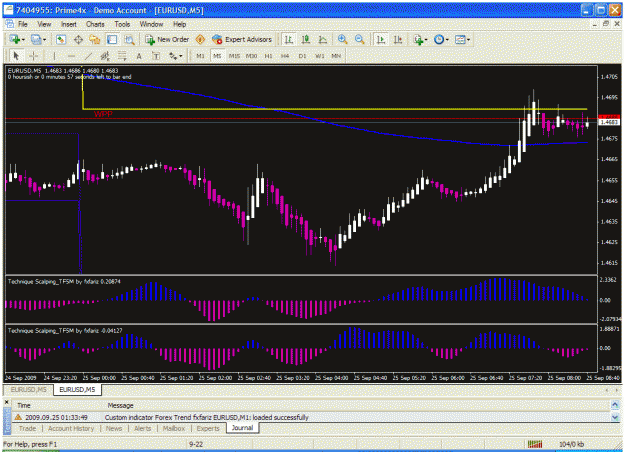This screenshot has height=452, width=625.
Task: Open the Indicators list dropdown
Action: (421, 39)
